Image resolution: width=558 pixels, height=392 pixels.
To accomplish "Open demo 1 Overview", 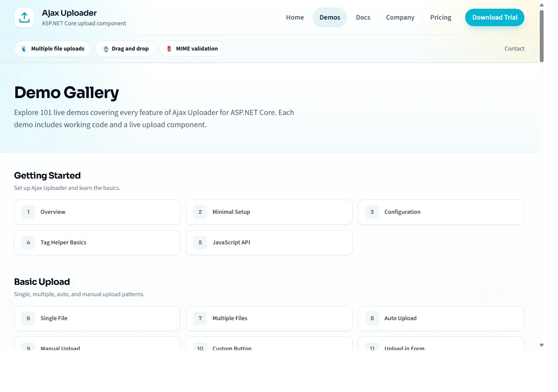I will point(97,212).
